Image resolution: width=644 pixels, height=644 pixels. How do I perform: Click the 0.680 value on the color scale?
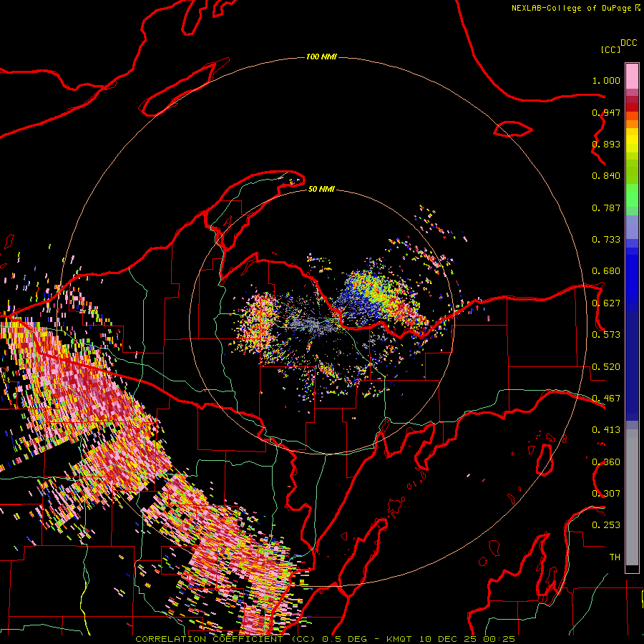pyautogui.click(x=606, y=271)
